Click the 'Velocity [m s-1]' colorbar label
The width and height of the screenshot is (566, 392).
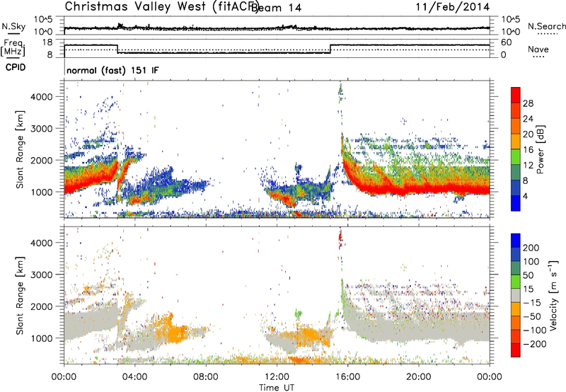point(553,295)
